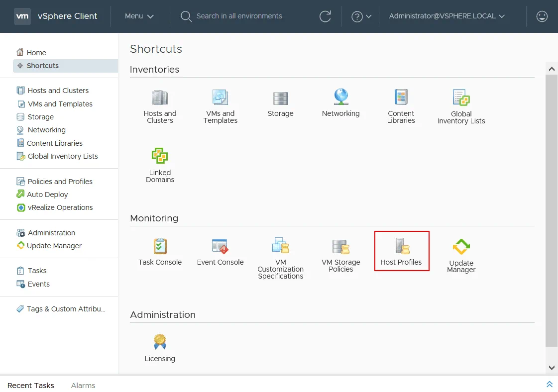
Task: Open the Event Console shortcut icon
Action: [220, 246]
